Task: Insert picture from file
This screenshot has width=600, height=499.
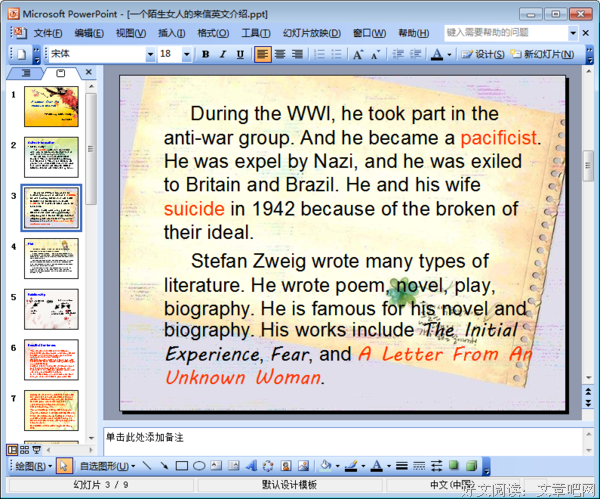Action: coord(303,466)
